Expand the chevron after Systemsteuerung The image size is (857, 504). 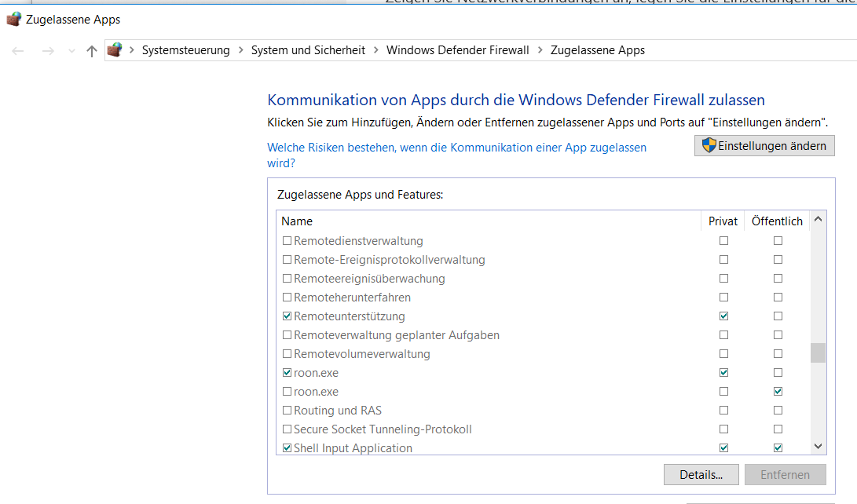click(241, 49)
